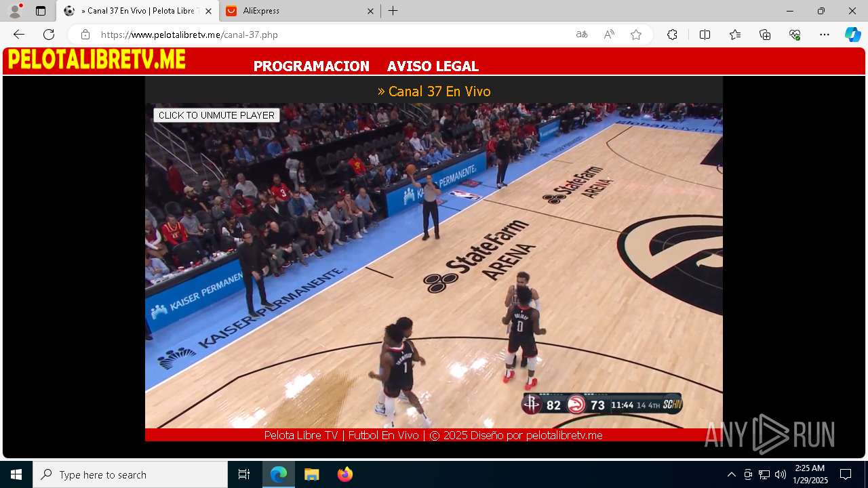Viewport: 868px width, 488px height.
Task: Open the volume tray icon
Action: (780, 474)
